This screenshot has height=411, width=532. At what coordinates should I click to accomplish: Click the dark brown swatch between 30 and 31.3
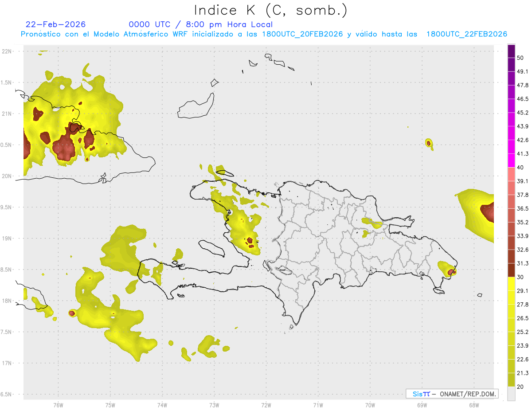click(x=511, y=270)
